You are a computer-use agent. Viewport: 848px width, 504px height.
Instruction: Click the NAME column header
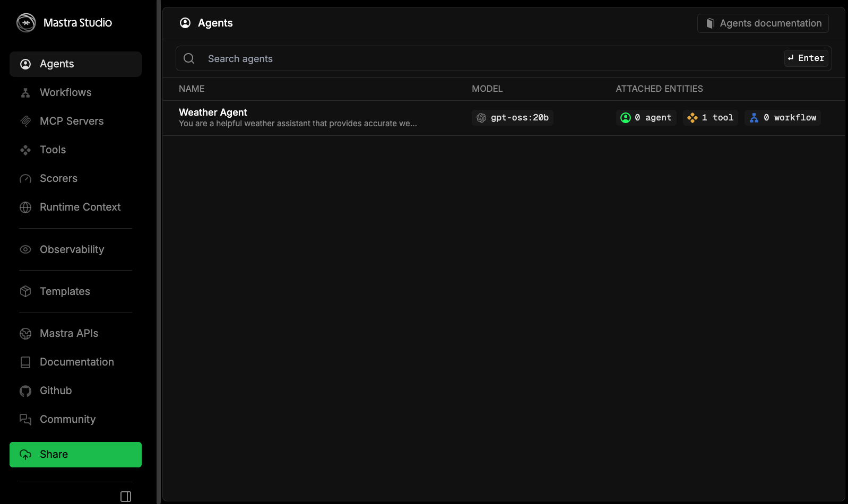coord(192,89)
